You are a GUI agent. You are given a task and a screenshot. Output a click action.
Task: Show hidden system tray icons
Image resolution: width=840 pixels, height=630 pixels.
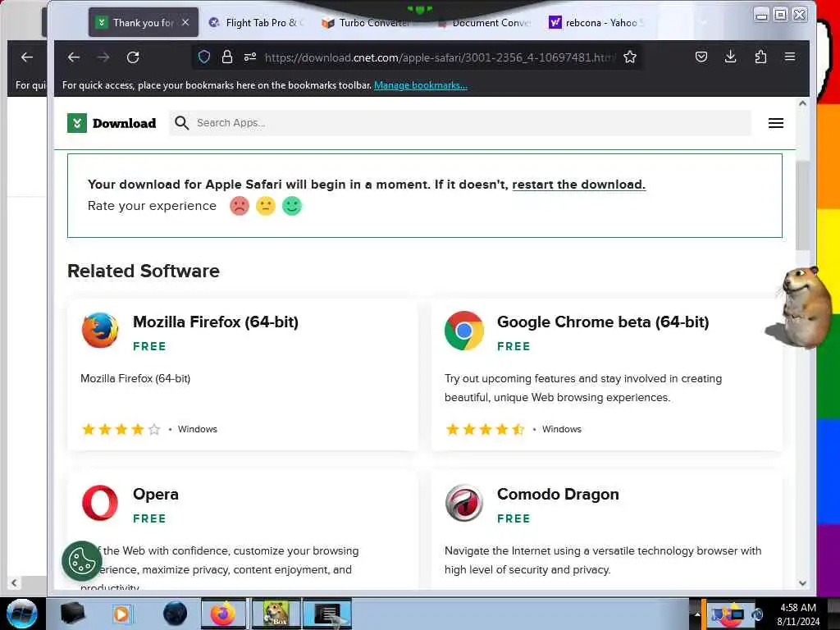(x=697, y=614)
